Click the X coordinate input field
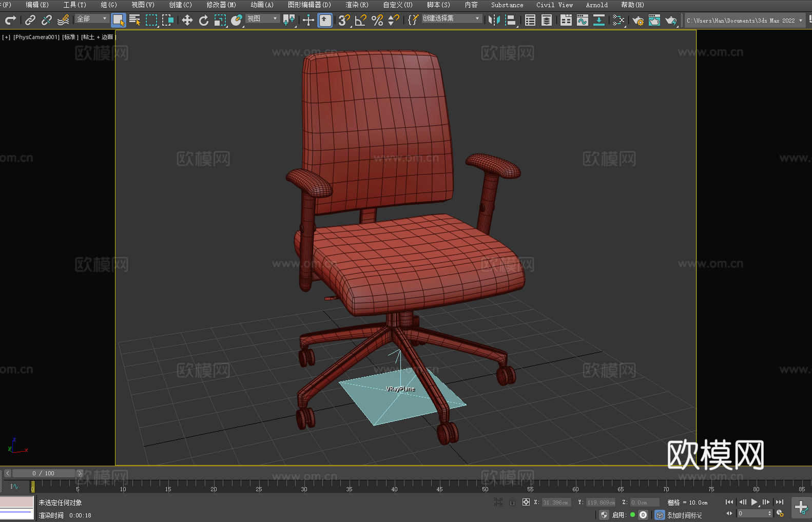This screenshot has height=522, width=812. [557, 502]
